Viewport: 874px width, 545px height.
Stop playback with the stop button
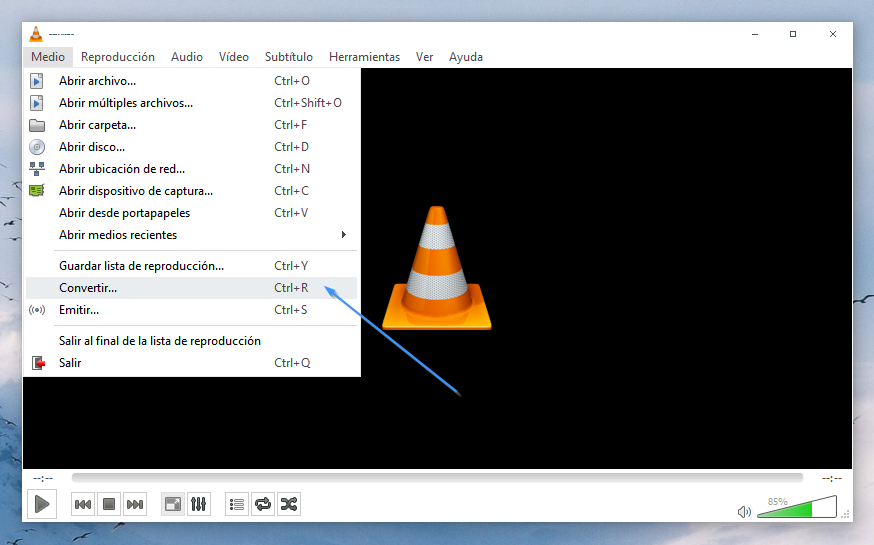[109, 504]
